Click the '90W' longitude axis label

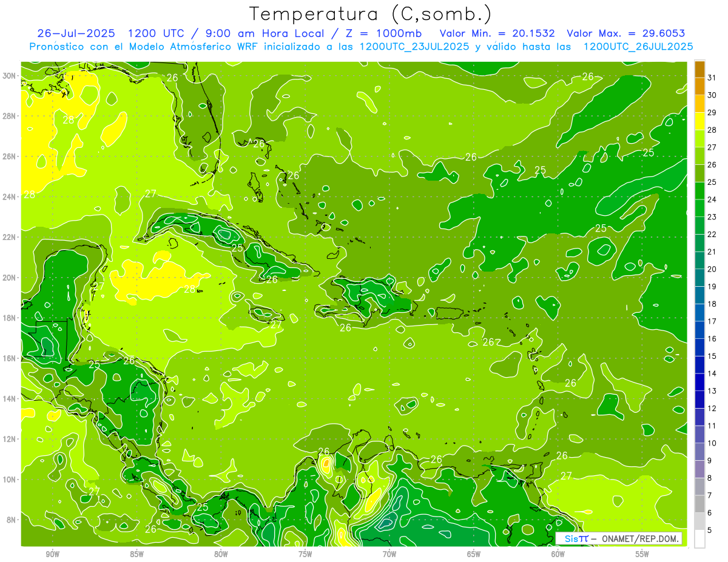click(53, 554)
